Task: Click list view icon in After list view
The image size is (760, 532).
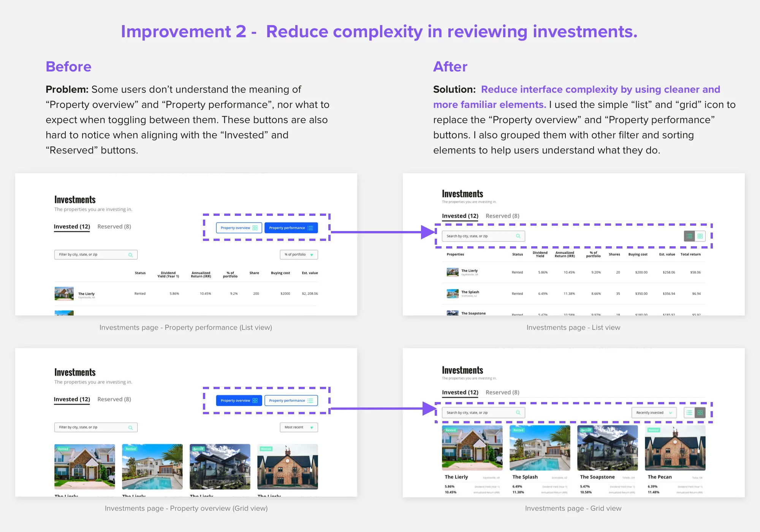Action: pyautogui.click(x=689, y=236)
